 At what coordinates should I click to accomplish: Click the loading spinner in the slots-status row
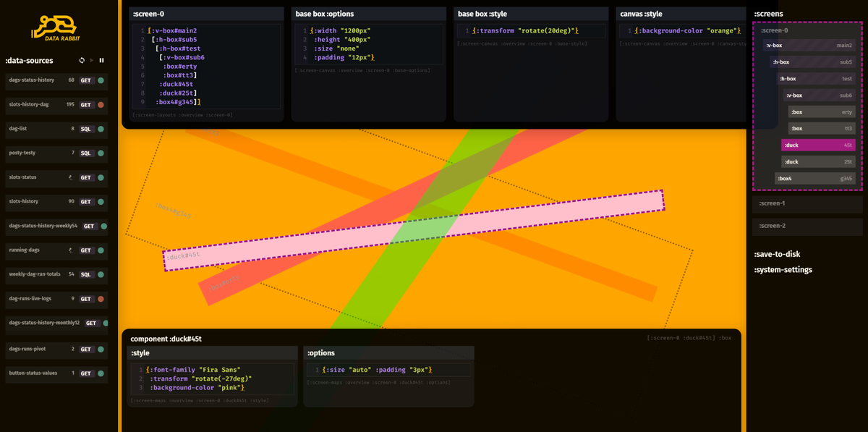pos(71,177)
